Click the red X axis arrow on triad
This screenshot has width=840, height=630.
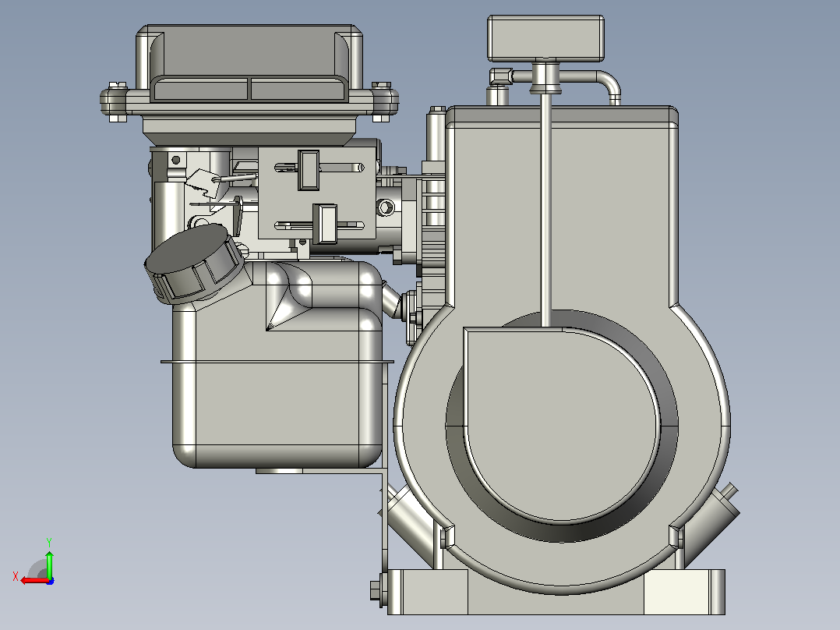point(34,581)
